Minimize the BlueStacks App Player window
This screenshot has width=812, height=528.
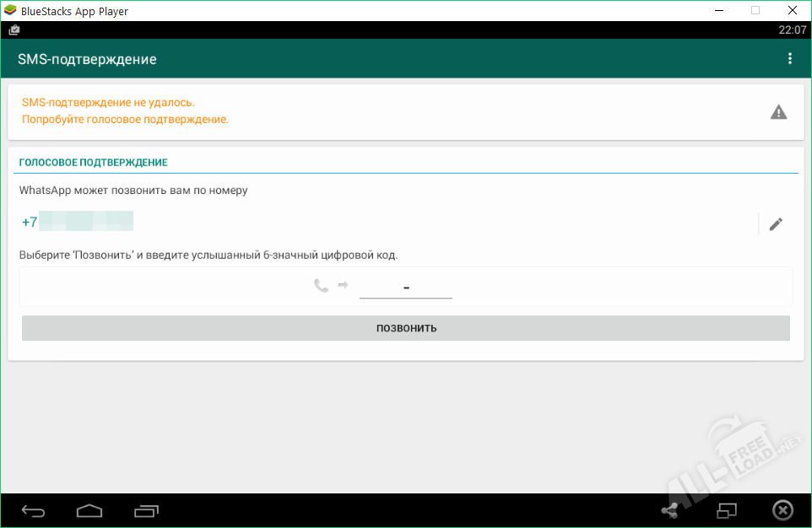[x=717, y=10]
